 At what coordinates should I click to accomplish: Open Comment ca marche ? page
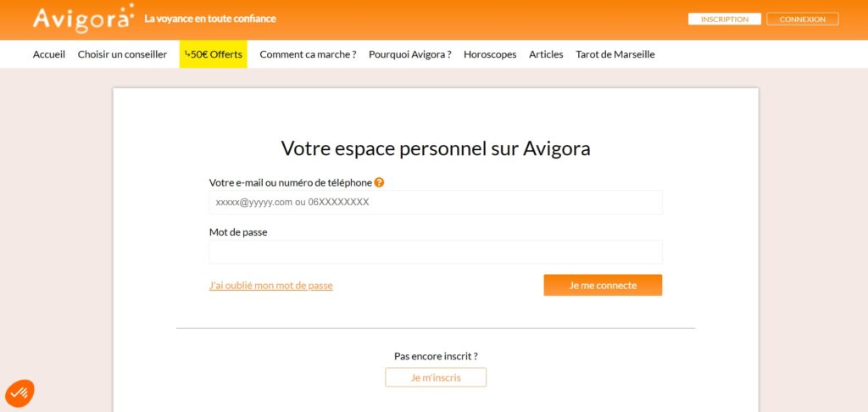308,54
